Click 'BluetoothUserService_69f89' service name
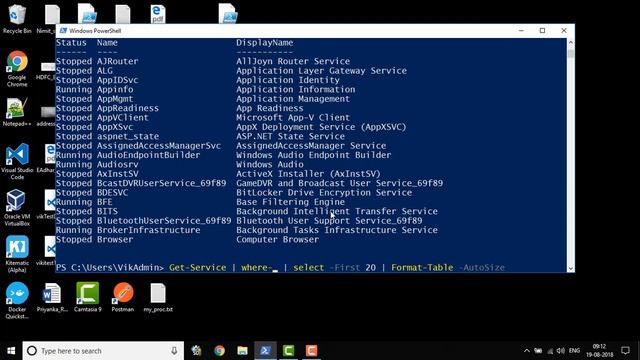640x360 pixels. [164, 221]
